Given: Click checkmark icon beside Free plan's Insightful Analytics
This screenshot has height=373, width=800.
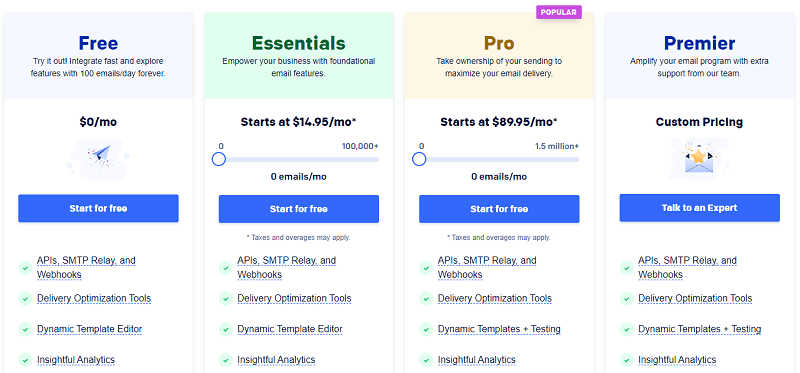Looking at the screenshot, I should point(25,360).
